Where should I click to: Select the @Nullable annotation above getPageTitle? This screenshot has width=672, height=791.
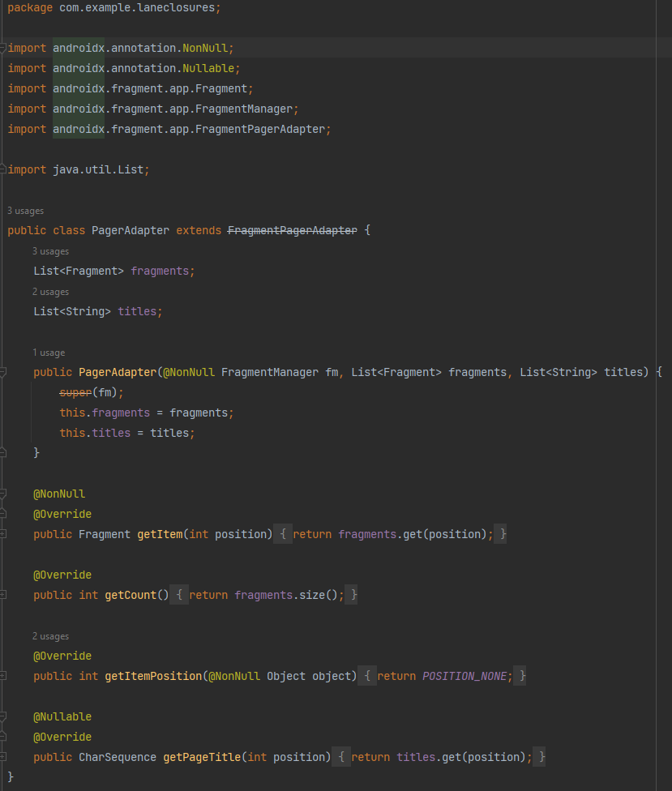(59, 716)
